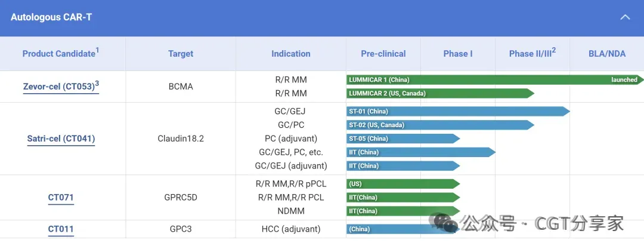
Task: Click the BLA/NDA column header
Action: (607, 54)
